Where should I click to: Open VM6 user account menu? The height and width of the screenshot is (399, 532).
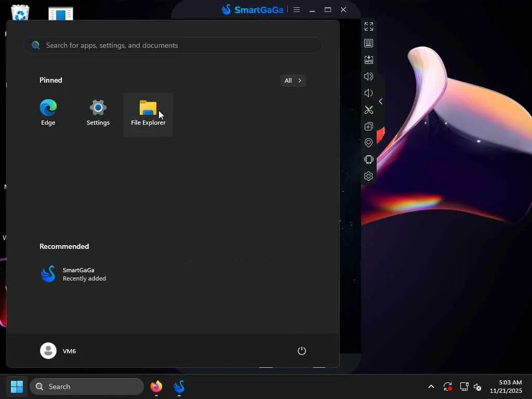point(58,351)
